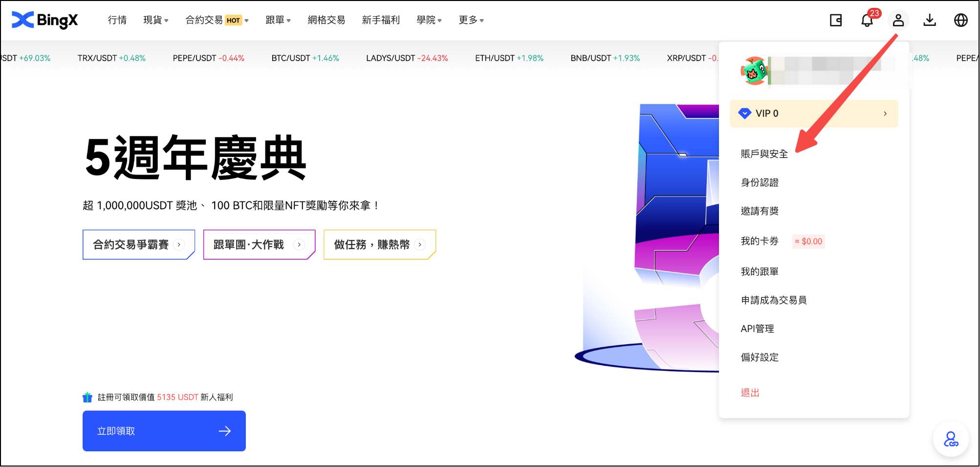Open the language globe icon
Screen dimensions: 980x467
pyautogui.click(x=961, y=20)
